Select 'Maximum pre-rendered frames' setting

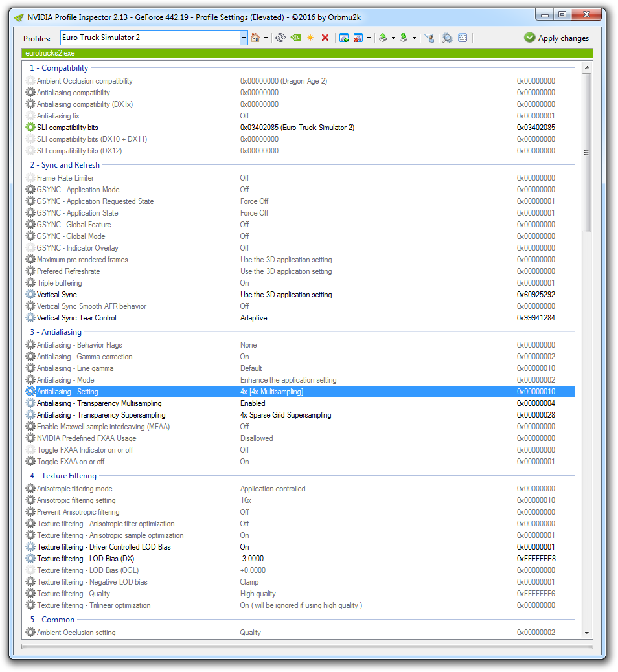pos(300,260)
